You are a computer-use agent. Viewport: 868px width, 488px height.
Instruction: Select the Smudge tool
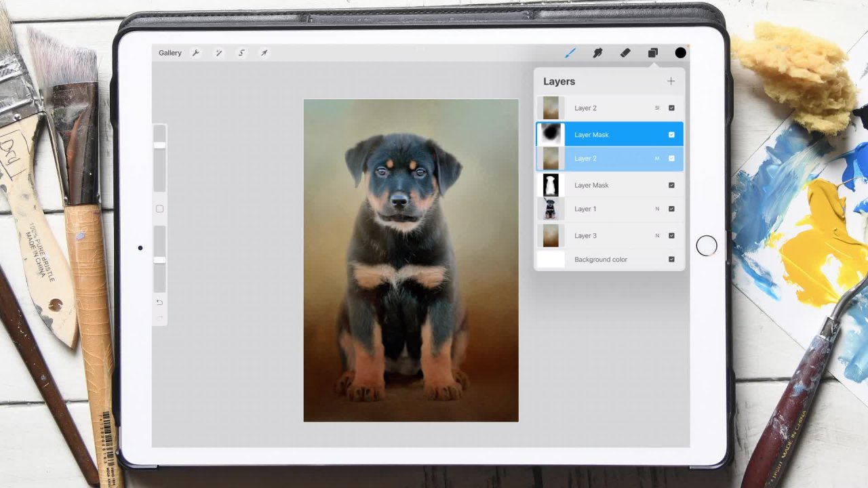[x=597, y=53]
